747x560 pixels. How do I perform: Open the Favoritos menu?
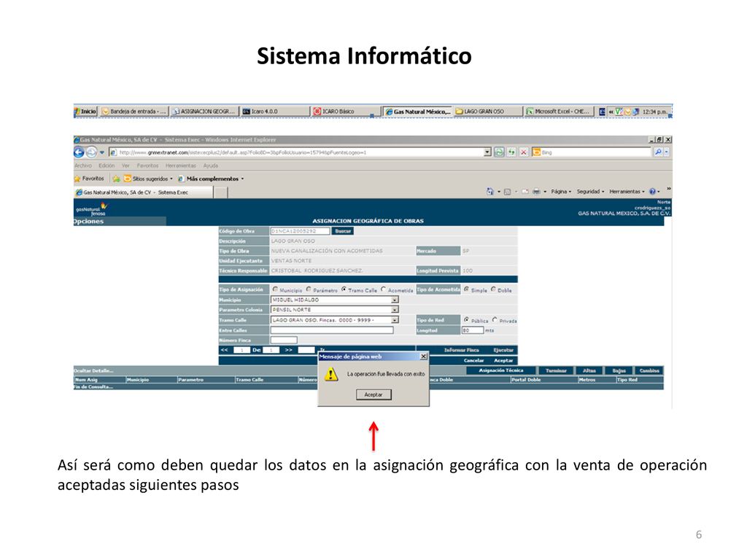(x=147, y=166)
